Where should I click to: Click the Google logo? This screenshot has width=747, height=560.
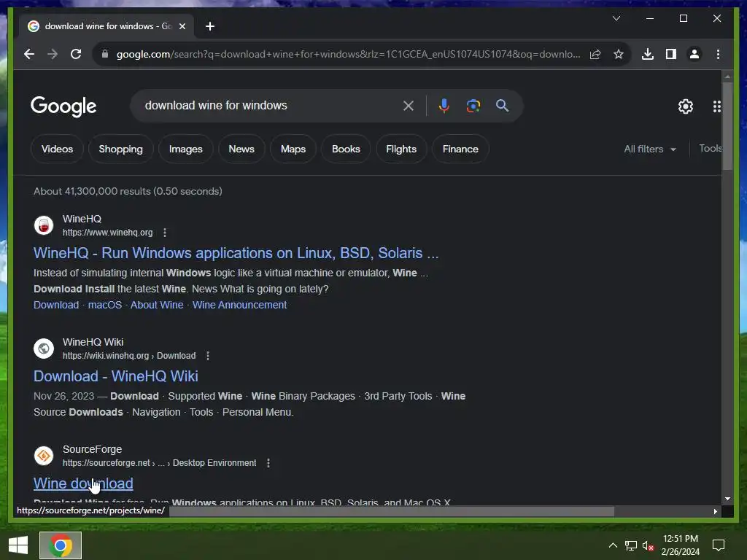pyautogui.click(x=63, y=106)
